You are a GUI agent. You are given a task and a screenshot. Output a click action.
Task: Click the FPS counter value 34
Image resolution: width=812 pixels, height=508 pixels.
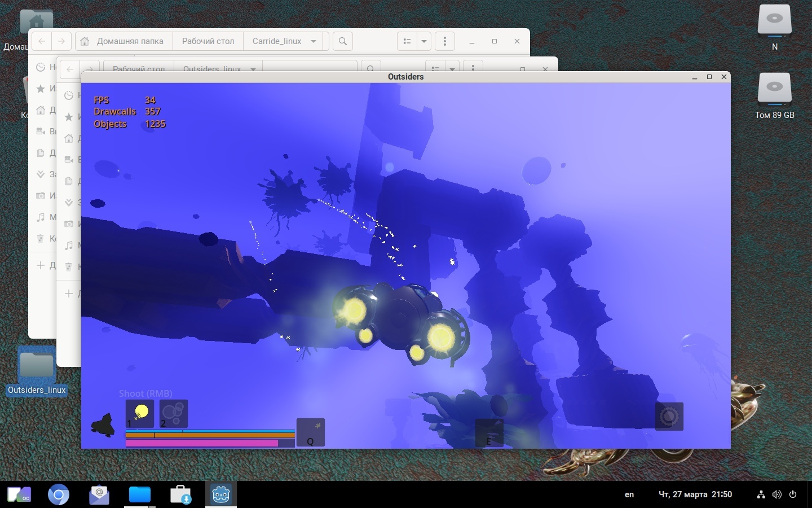150,100
